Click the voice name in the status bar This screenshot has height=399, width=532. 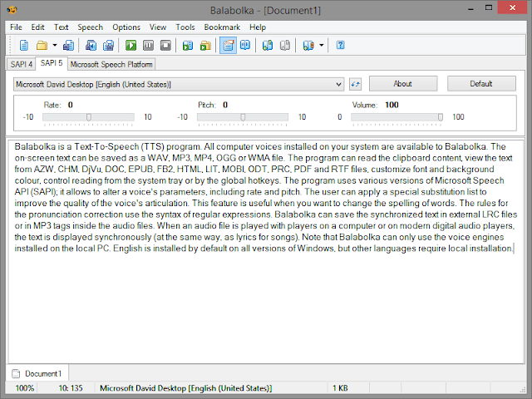tap(185, 388)
